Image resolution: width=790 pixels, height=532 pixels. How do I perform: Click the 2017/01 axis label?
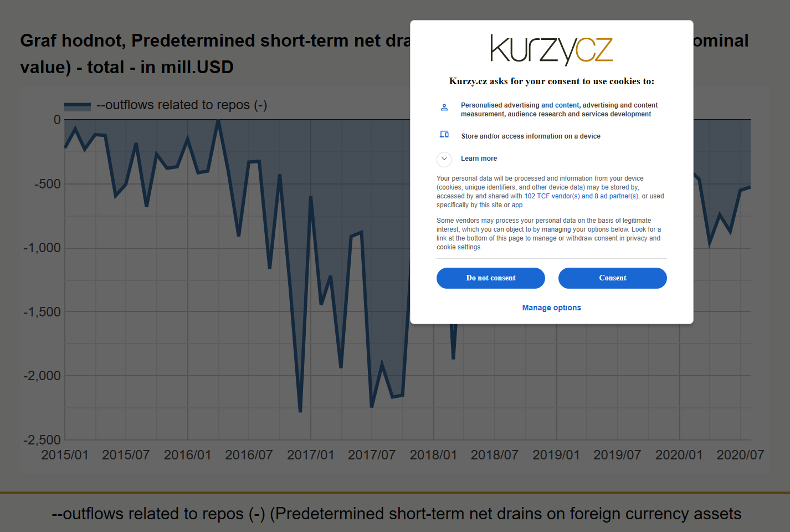(x=310, y=455)
